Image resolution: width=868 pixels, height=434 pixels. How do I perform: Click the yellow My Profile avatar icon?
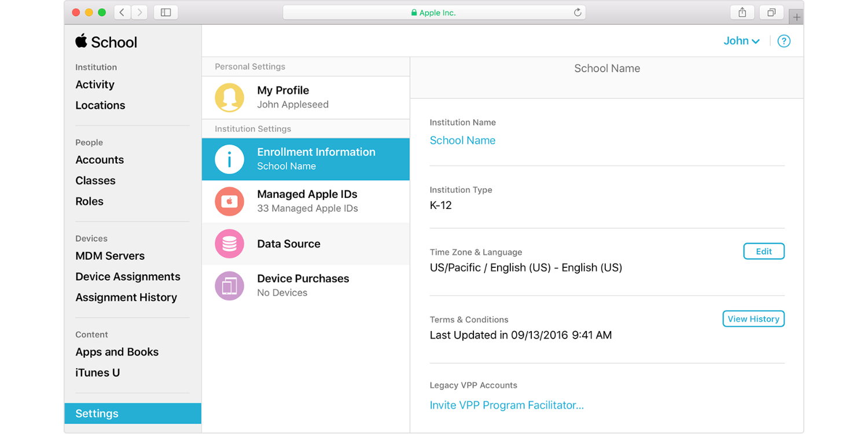pyautogui.click(x=229, y=97)
